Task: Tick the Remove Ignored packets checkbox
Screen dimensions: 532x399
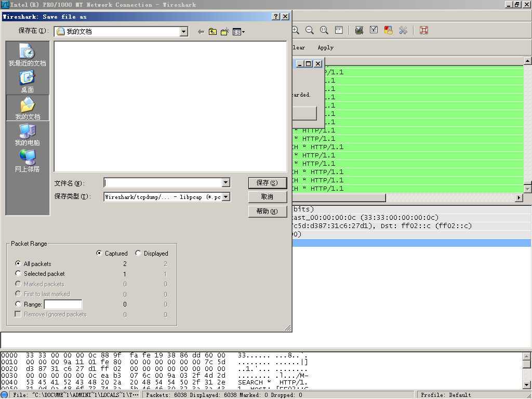Action: (x=18, y=314)
